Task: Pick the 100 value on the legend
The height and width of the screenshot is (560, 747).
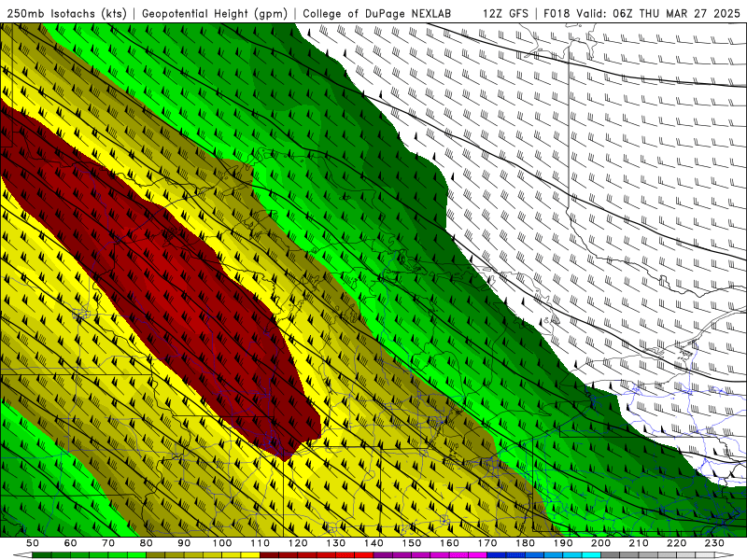Action: [222, 543]
